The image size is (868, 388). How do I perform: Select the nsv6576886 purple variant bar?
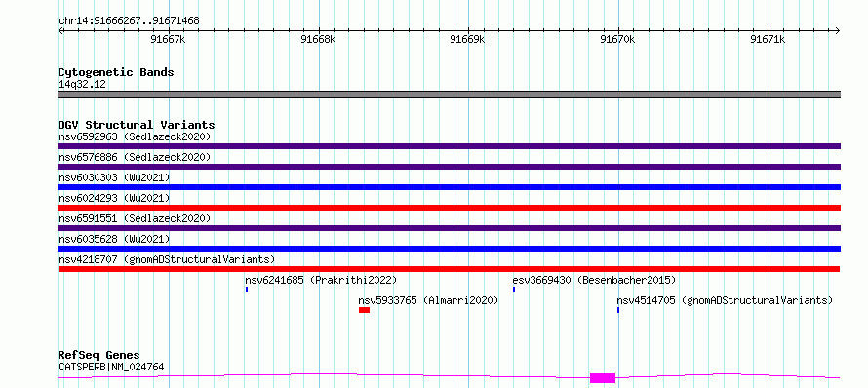449,167
